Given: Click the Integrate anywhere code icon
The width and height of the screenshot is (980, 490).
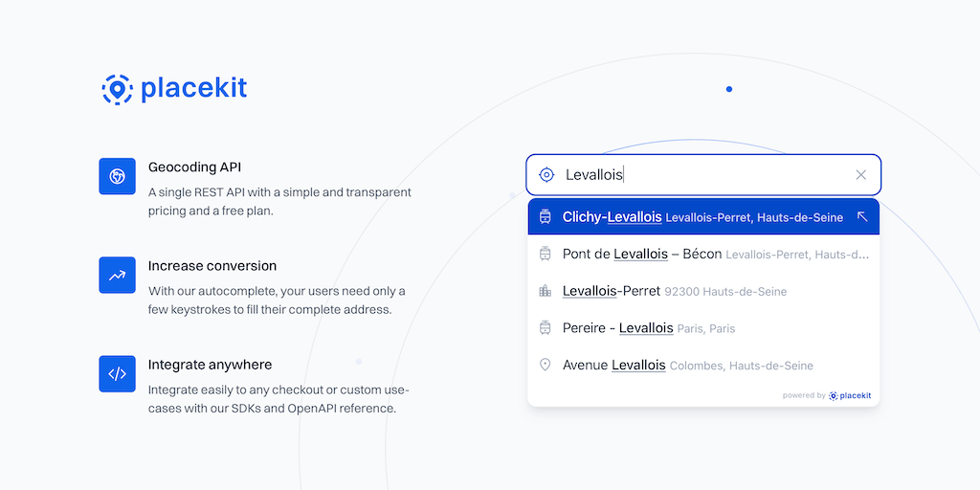Looking at the screenshot, I should [x=117, y=373].
